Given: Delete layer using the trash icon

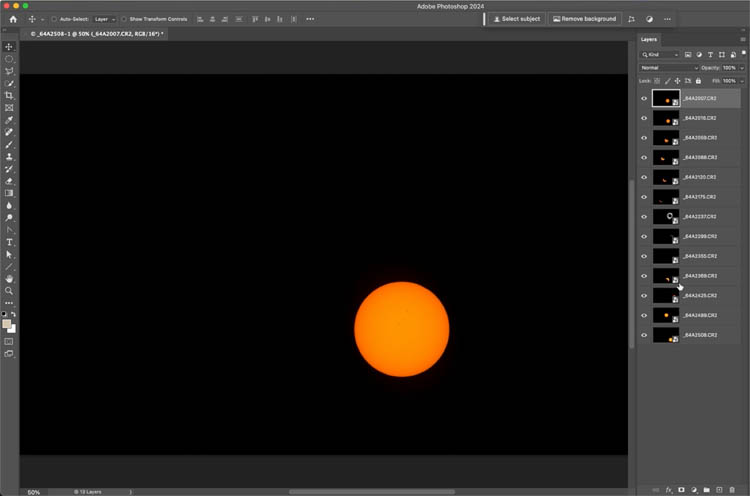Looking at the screenshot, I should 732,490.
